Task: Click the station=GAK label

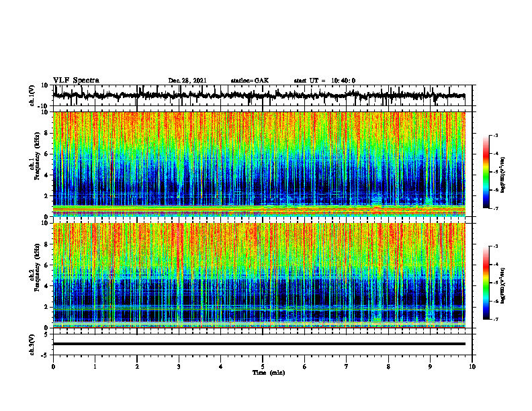Action: [250, 81]
